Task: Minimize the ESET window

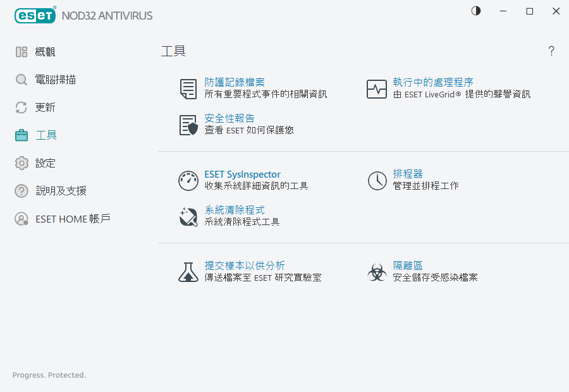Action: coord(503,11)
